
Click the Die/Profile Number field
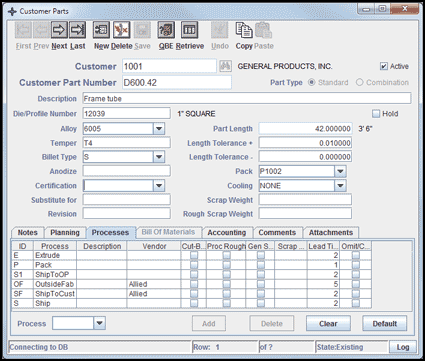tap(126, 113)
